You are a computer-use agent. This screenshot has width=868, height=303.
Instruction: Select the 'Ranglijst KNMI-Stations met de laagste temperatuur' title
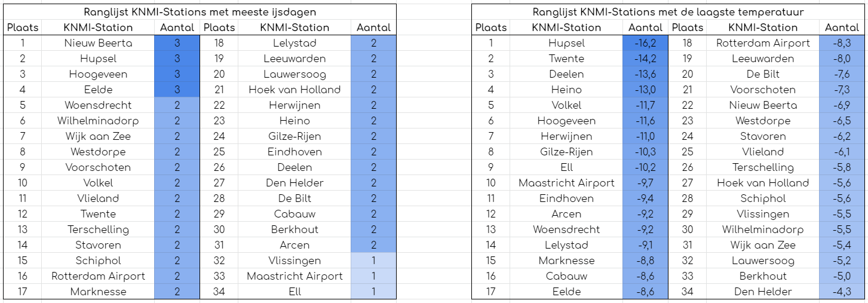click(668, 12)
